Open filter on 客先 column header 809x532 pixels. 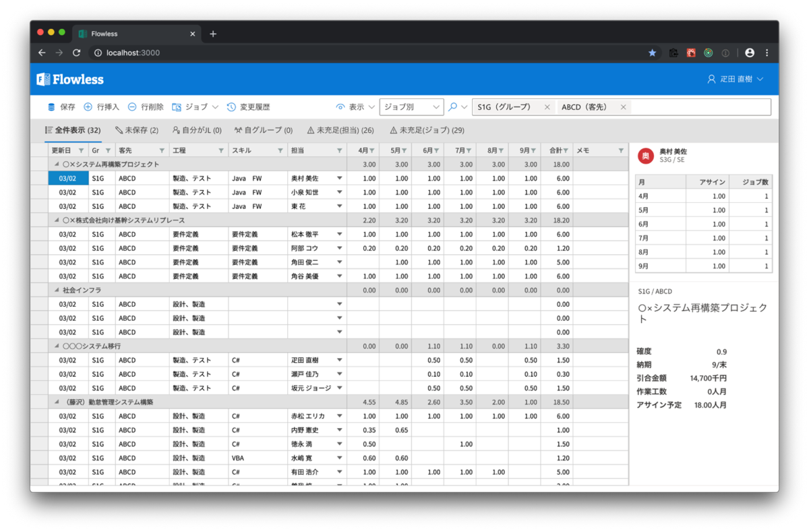pyautogui.click(x=162, y=151)
